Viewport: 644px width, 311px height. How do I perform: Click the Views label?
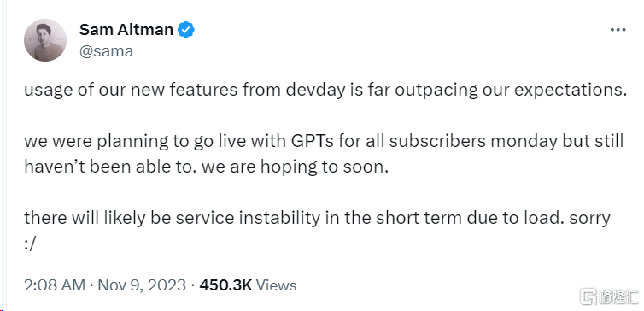click(276, 285)
